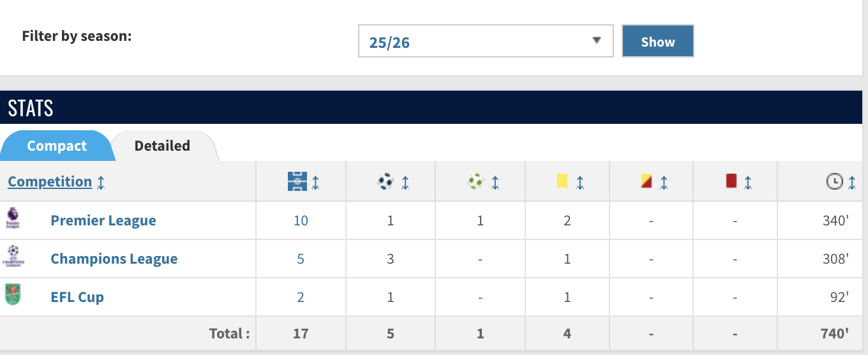
Task: Switch to the Detailed stats tab
Action: pos(162,146)
